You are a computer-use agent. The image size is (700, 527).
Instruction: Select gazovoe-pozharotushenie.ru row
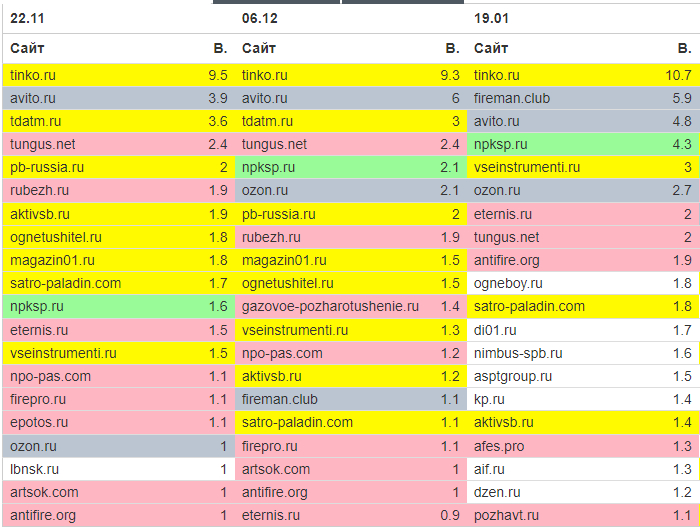pyautogui.click(x=351, y=306)
